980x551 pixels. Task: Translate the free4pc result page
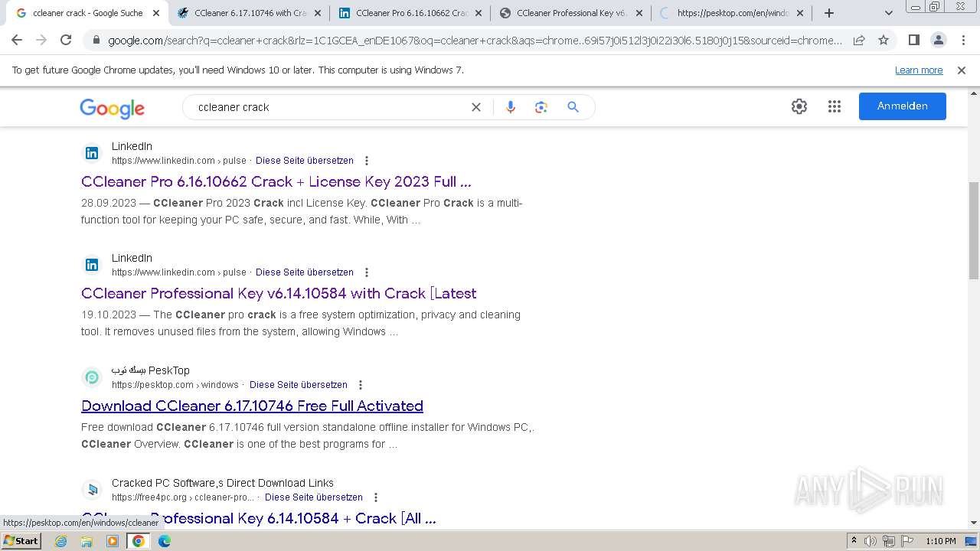point(314,497)
